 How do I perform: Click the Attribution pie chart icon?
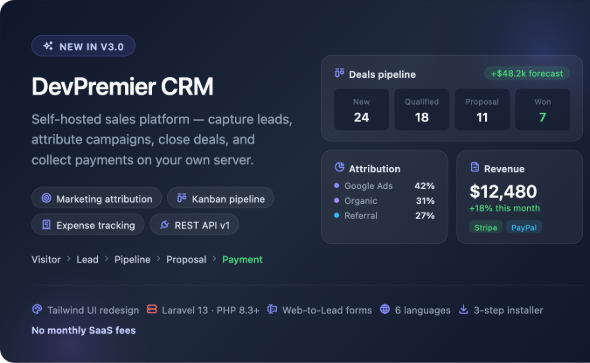point(339,167)
